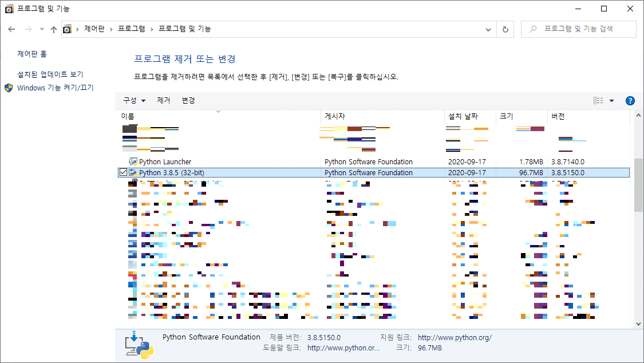Click 96.7MB size cell in list
The width and height of the screenshot is (644, 363).
click(531, 172)
